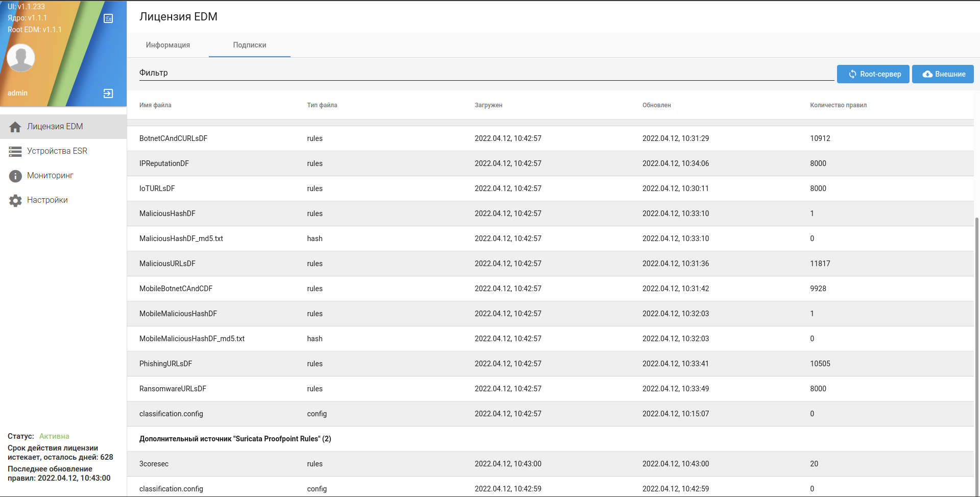
Task: Focus the Фильтр input field
Action: 485,73
